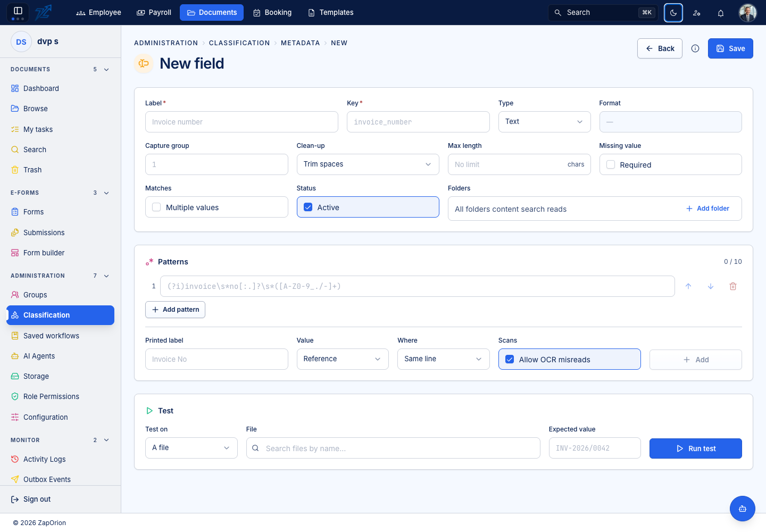Open the Type dropdown

[x=544, y=122]
